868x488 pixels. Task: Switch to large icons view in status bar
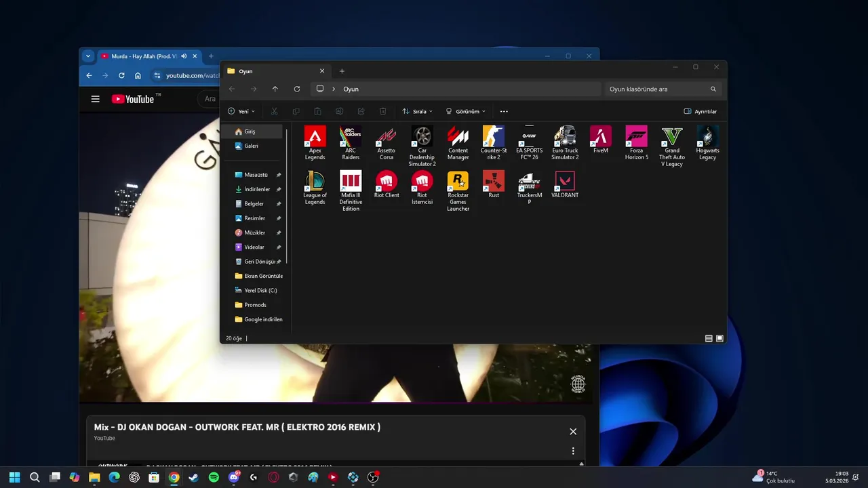pyautogui.click(x=719, y=338)
